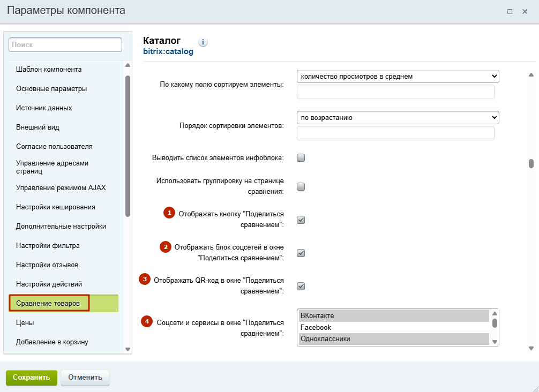The width and height of the screenshot is (539, 392).
Task: Toggle Использовать группировку на странице сравнения checkbox
Action: click(x=301, y=186)
